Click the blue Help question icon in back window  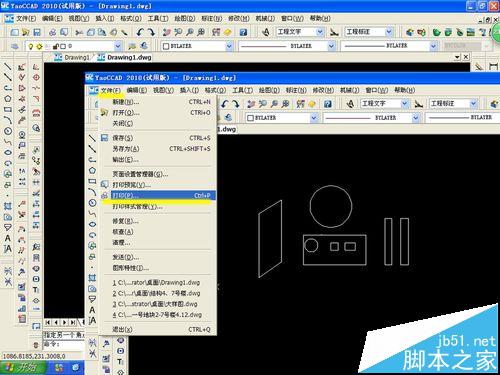point(243,32)
